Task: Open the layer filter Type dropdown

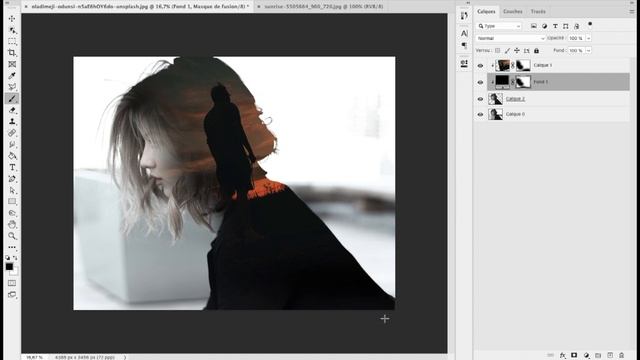Action: point(499,26)
